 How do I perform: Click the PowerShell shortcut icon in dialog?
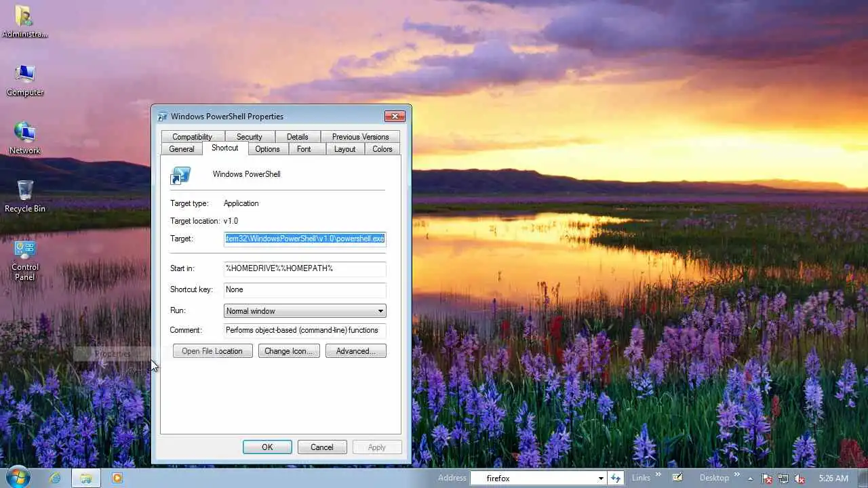[x=180, y=175]
